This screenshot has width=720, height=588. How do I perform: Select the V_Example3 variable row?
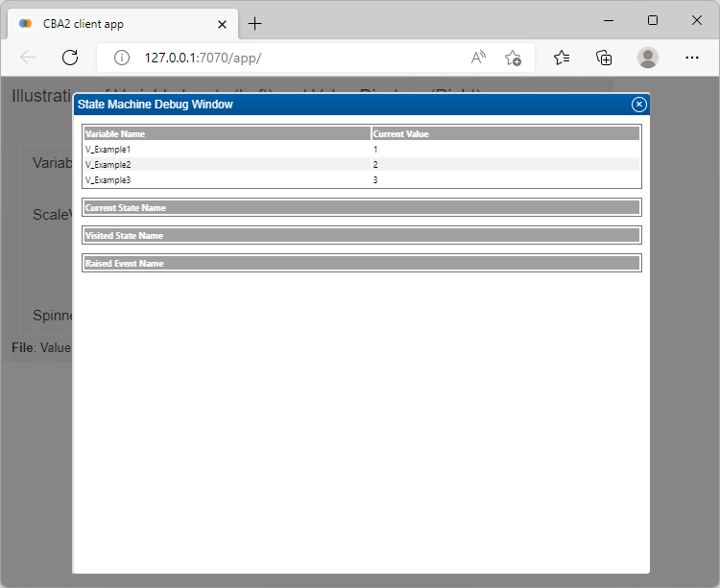(x=227, y=179)
